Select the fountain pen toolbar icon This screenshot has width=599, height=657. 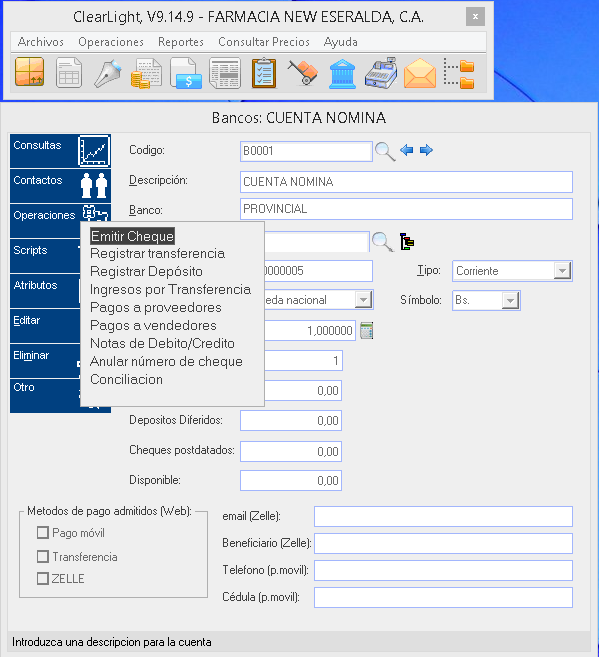(107, 73)
